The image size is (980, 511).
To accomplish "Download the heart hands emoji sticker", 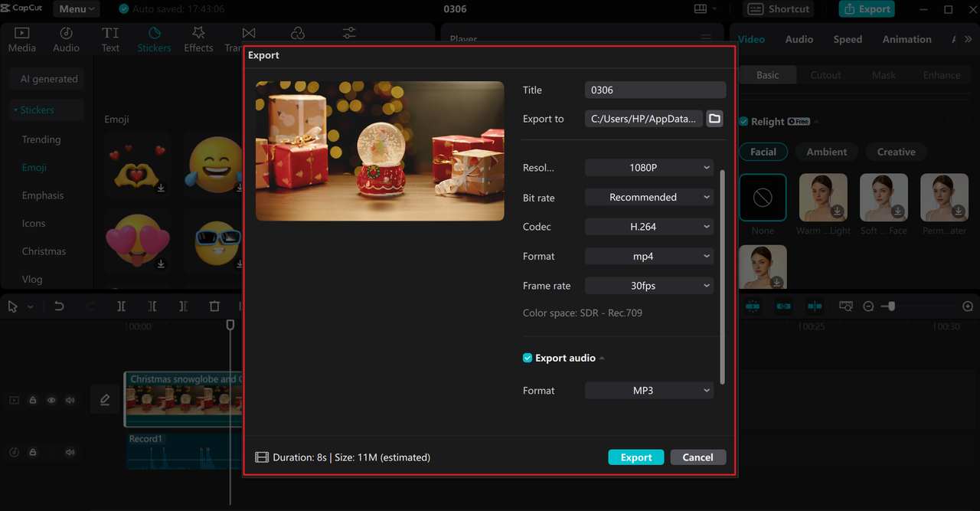I will tap(161, 188).
